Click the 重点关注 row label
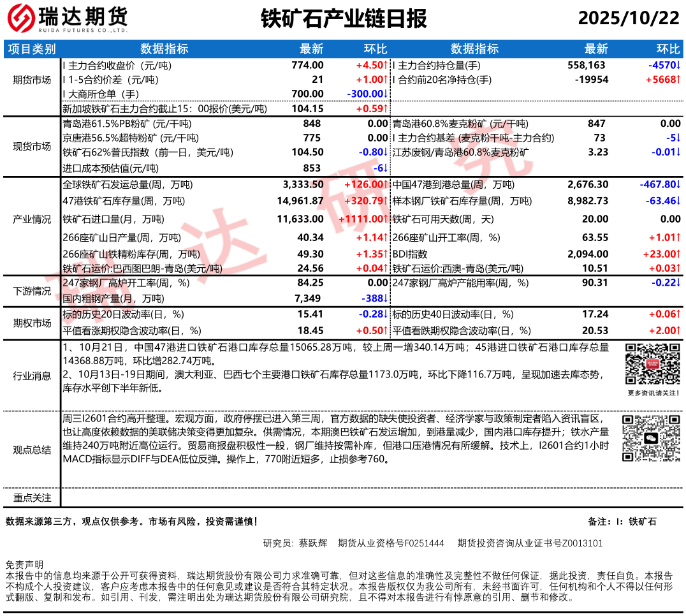This screenshot has width=686, height=616. point(32,497)
